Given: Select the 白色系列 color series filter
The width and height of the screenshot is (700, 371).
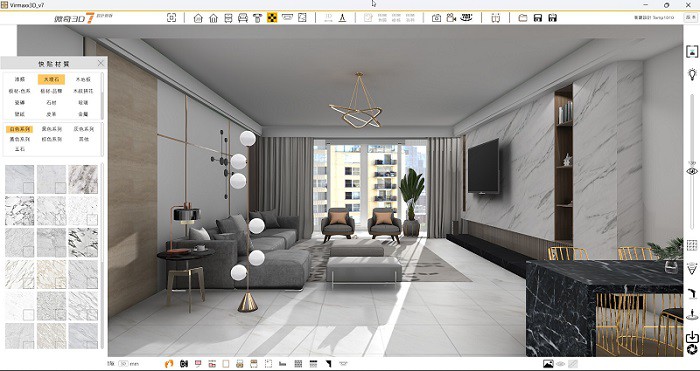Looking at the screenshot, I should tap(19, 129).
